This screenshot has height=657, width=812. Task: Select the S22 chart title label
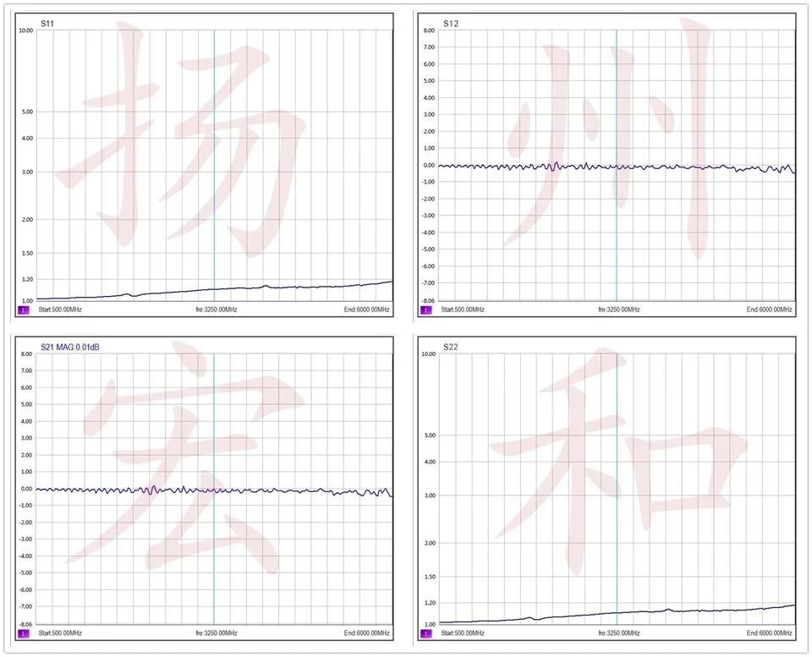(x=451, y=347)
